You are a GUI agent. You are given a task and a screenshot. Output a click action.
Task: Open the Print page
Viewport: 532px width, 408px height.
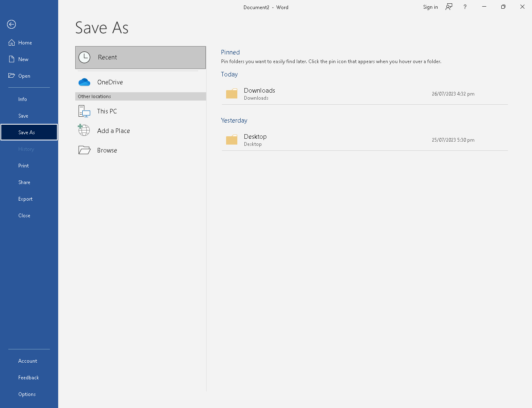(29, 166)
